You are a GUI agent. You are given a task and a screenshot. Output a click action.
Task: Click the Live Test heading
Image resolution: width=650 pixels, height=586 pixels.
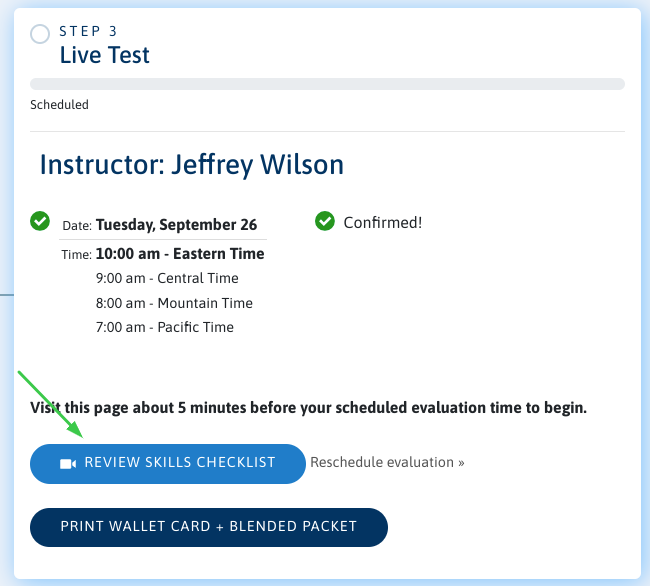click(104, 55)
